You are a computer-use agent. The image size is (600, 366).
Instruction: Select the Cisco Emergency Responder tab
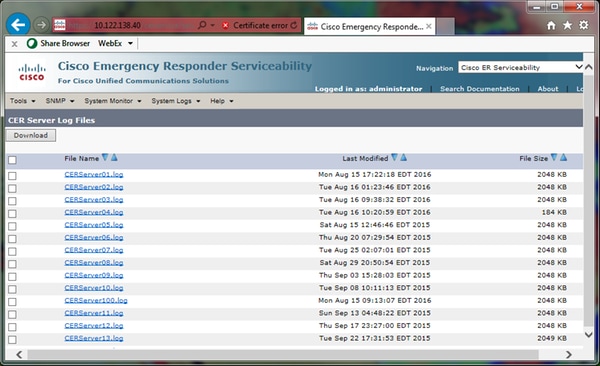click(370, 26)
